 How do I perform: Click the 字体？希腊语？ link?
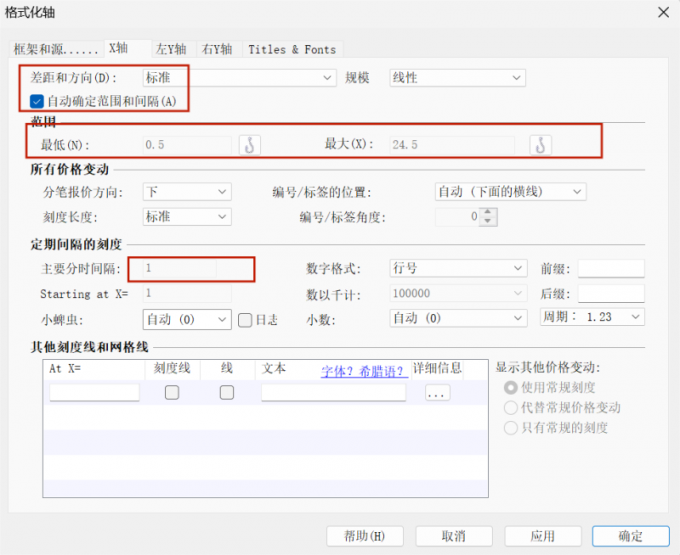[363, 370]
